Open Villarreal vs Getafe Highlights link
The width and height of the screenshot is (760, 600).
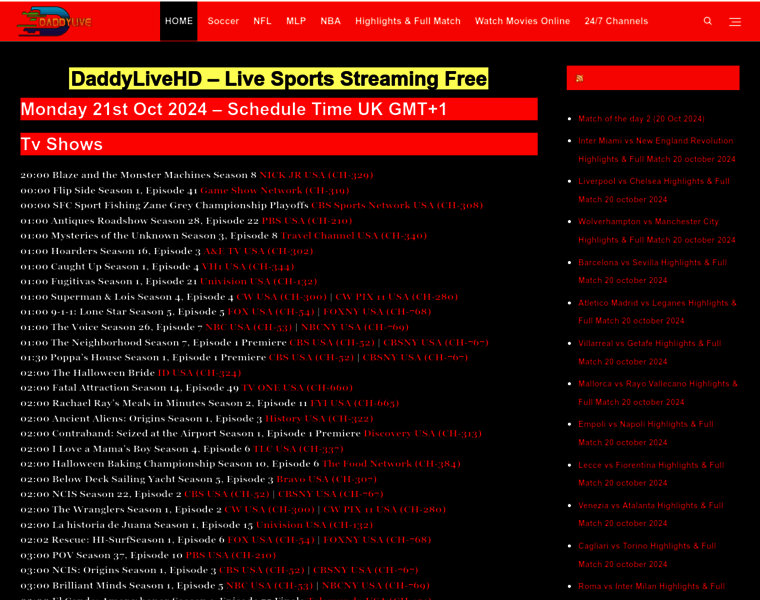[x=649, y=353]
